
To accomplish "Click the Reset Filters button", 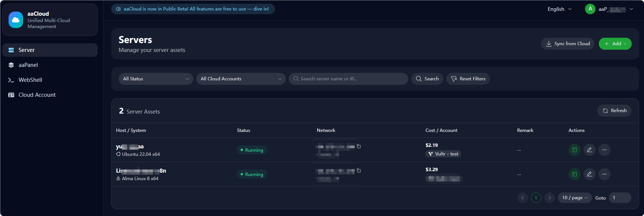I will [468, 79].
